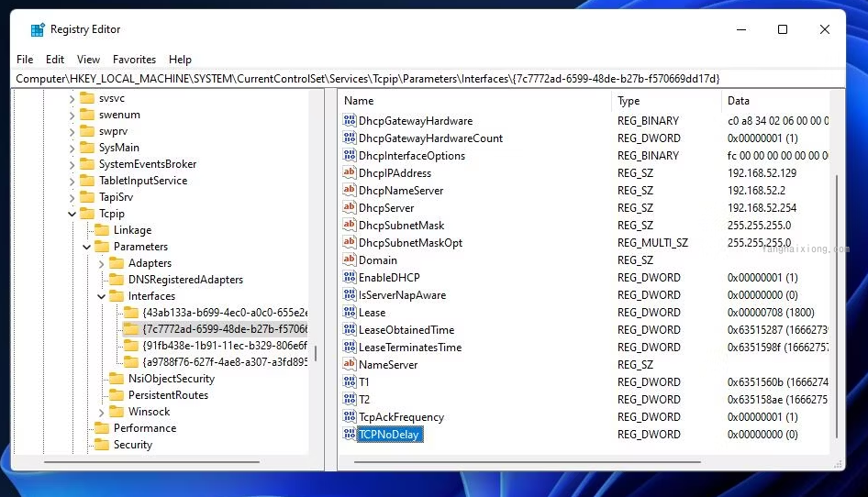Open the Edit menu

click(x=55, y=60)
